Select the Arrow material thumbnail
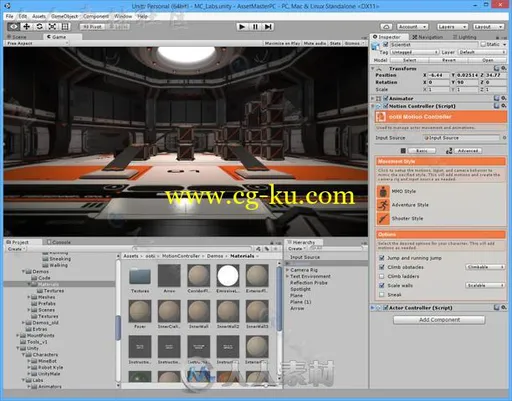Image resolution: width=512 pixels, height=401 pixels. click(x=169, y=276)
